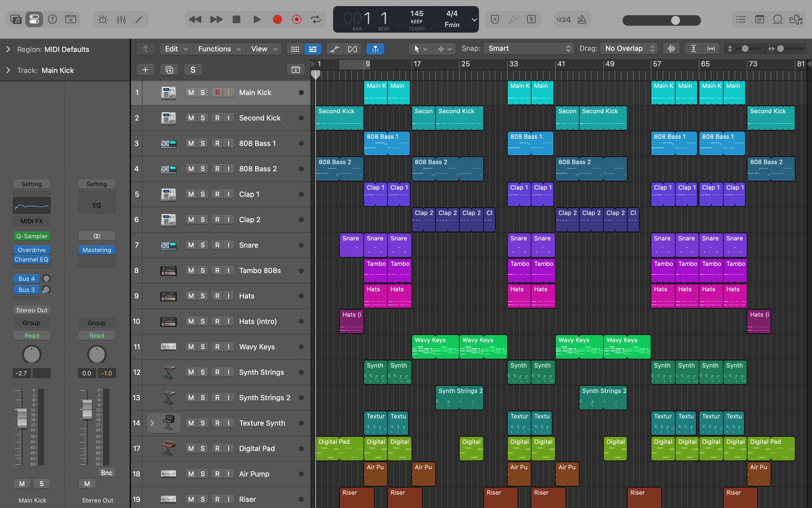
Task: Open the Loop Browser icon
Action: pos(777,20)
